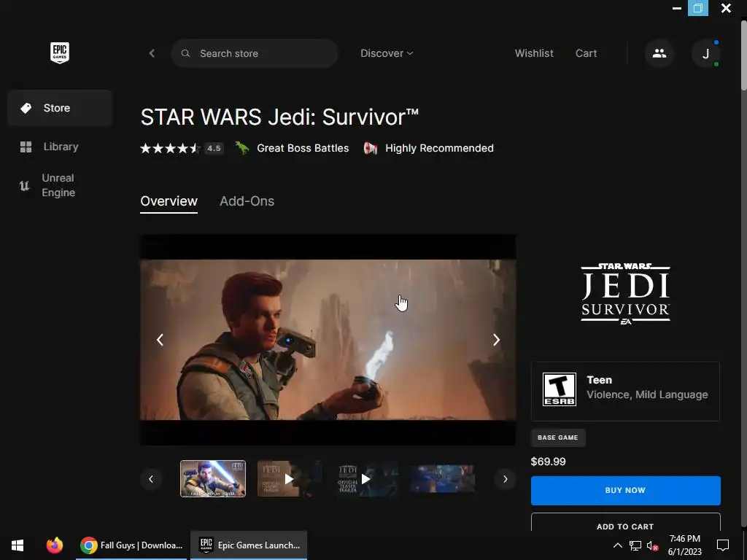
Task: Switch to the Overview tab
Action: (x=169, y=201)
